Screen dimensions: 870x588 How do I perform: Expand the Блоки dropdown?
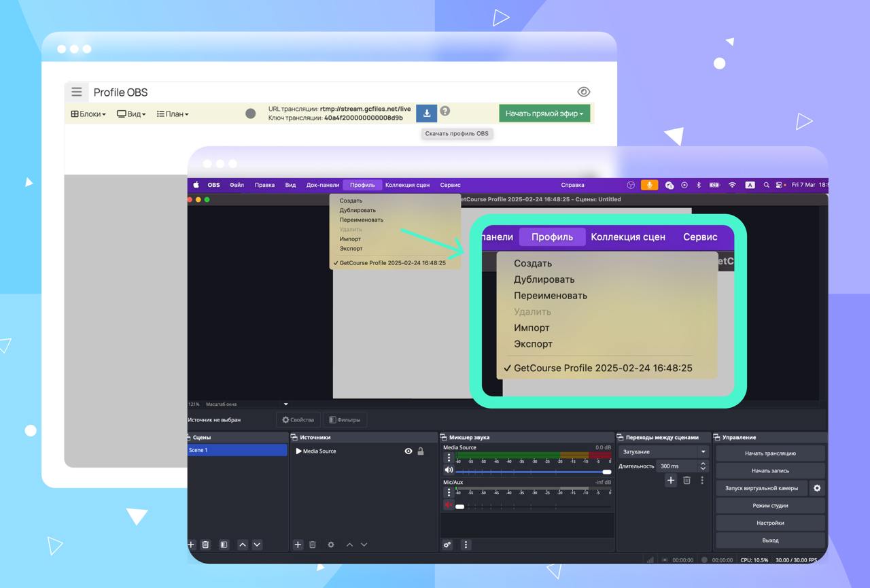coord(88,114)
